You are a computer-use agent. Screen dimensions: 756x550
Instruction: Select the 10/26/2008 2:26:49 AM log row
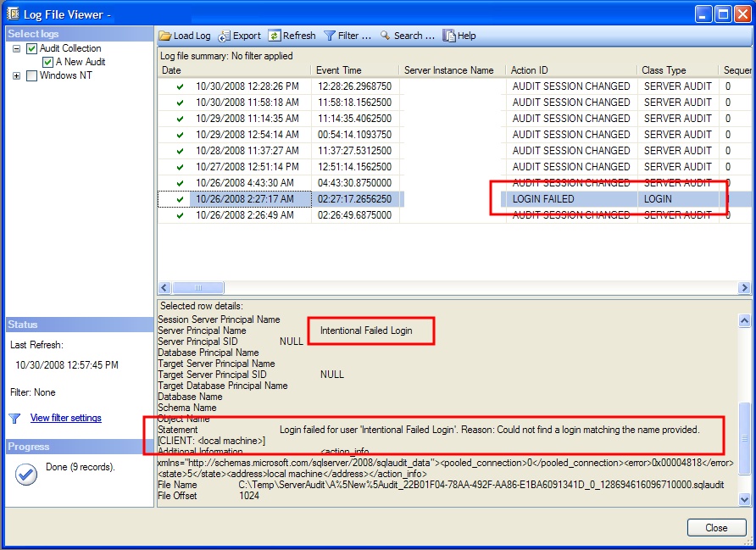click(454, 215)
